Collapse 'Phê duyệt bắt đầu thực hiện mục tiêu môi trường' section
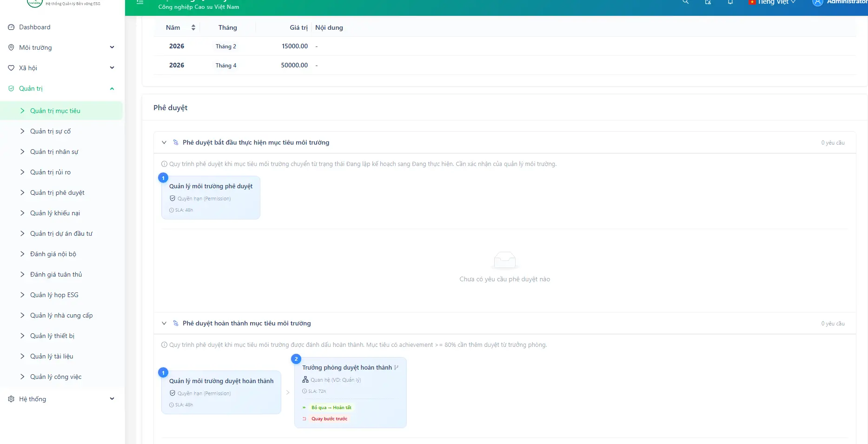 point(164,142)
